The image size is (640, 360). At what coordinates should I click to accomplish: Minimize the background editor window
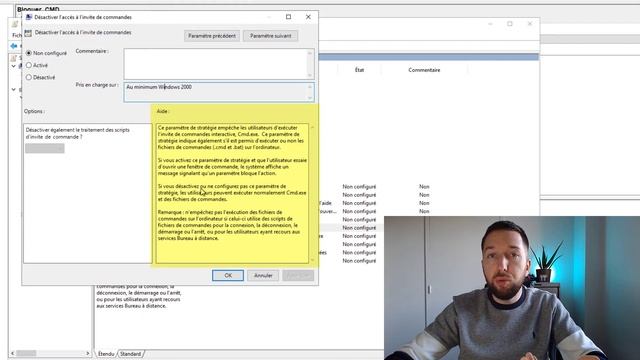click(490, 24)
